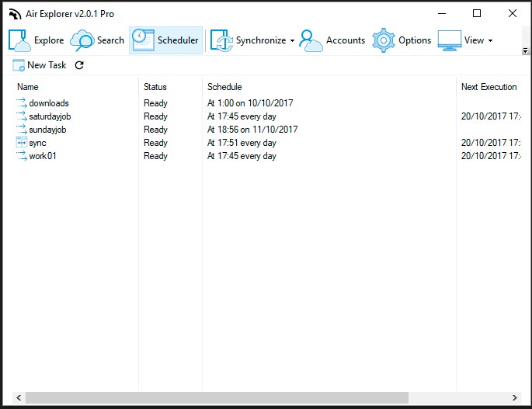Viewport: 532px width, 409px height.
Task: Click the Next Execution column header
Action: click(489, 87)
